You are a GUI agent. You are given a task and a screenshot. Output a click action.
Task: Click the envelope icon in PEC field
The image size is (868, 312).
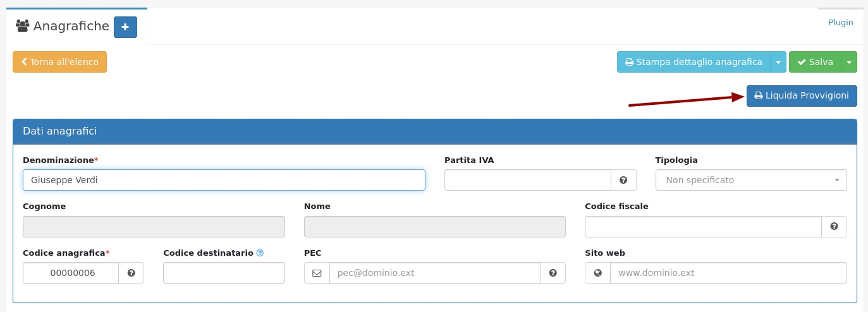pos(317,273)
